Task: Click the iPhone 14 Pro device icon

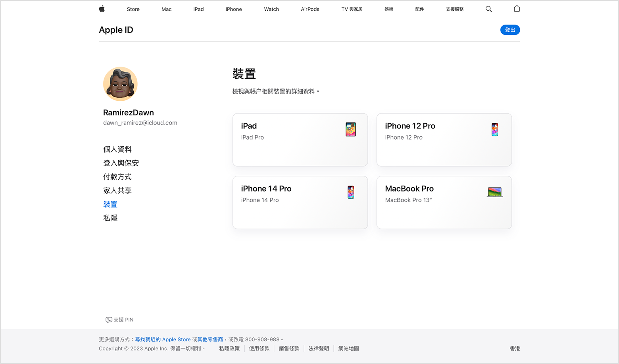Action: pyautogui.click(x=351, y=192)
